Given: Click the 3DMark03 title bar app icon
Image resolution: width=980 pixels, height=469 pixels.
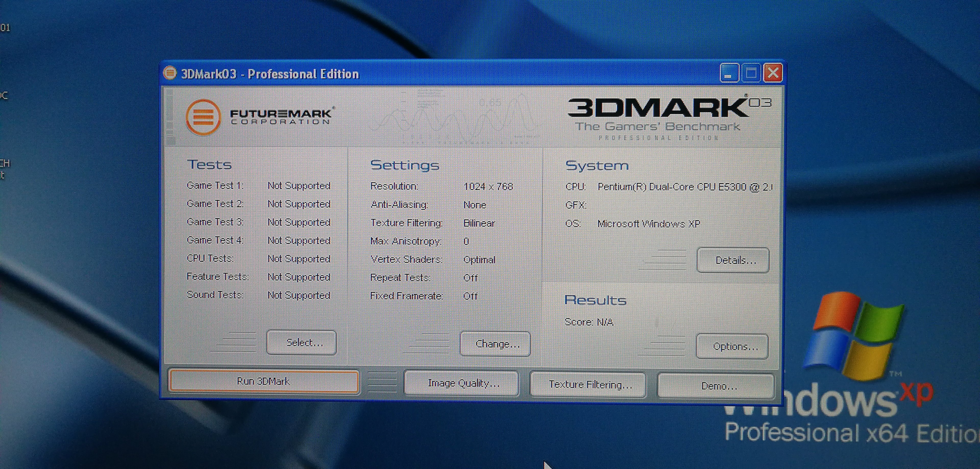Looking at the screenshot, I should (x=170, y=73).
